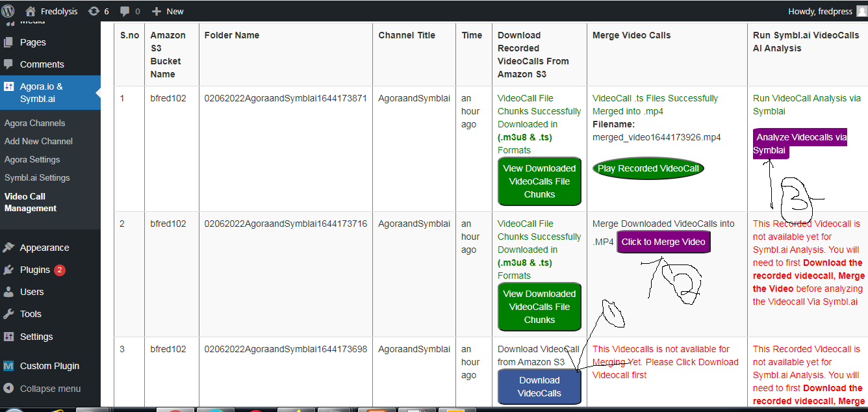The image size is (868, 412).
Task: Click folder name 02062022AgoraandSymblai1644173698
Action: click(286, 349)
